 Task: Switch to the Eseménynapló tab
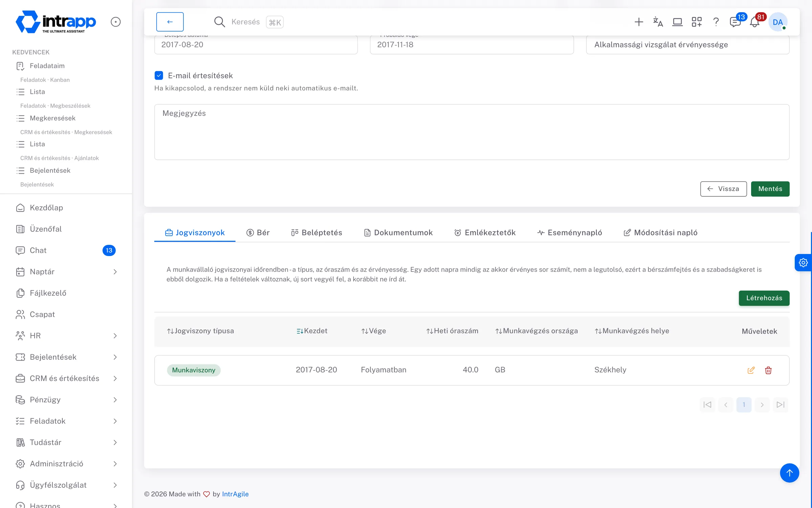[569, 233]
